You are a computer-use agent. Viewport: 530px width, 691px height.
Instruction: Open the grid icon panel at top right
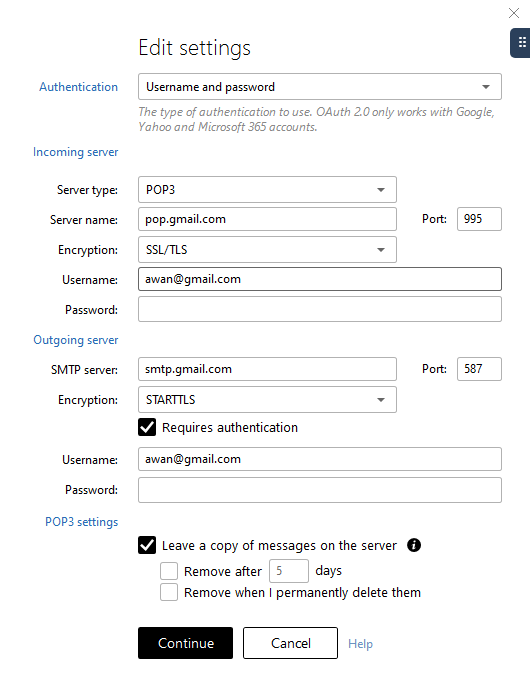[521, 43]
